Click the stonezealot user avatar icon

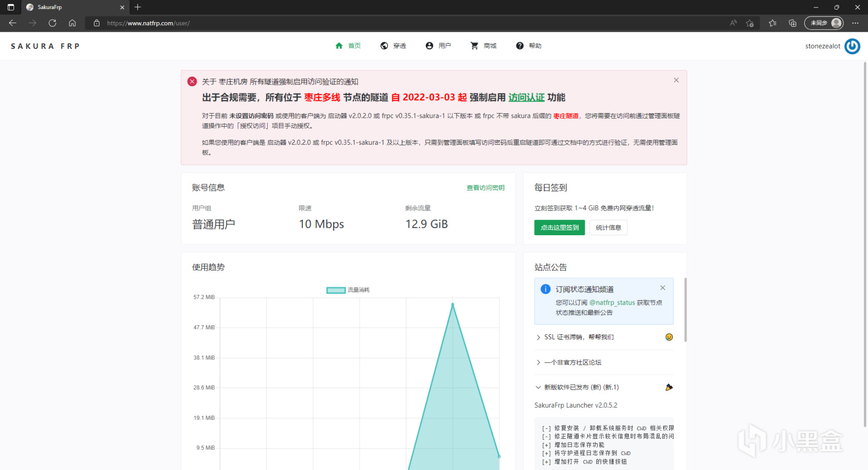[x=852, y=46]
